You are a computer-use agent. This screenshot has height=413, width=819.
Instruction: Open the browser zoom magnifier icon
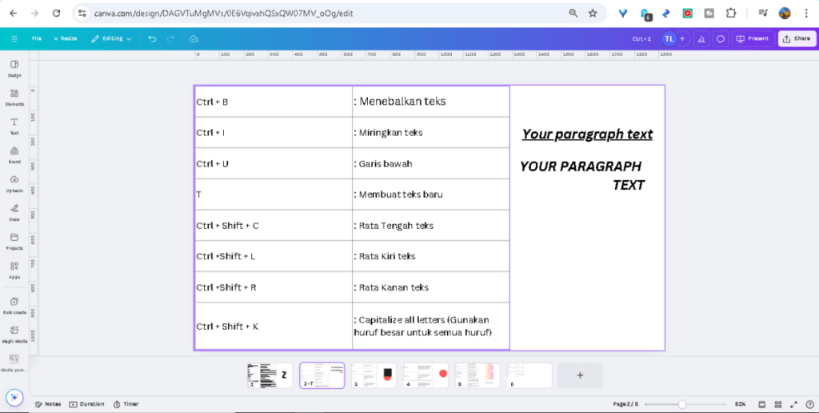573,14
